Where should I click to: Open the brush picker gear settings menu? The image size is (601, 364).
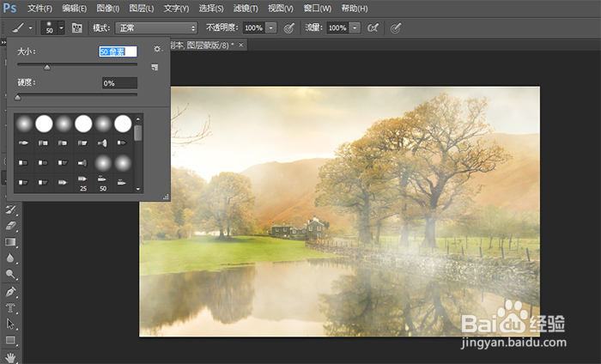[x=157, y=49]
